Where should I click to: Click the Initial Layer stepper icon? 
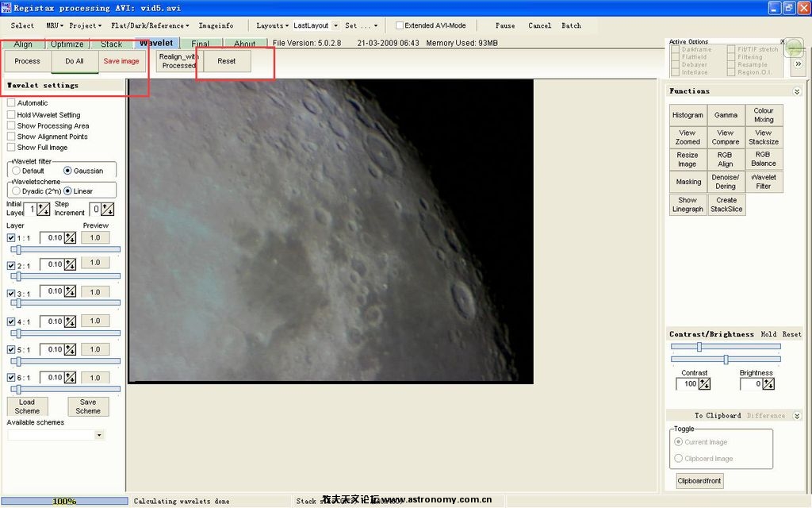pyautogui.click(x=44, y=210)
